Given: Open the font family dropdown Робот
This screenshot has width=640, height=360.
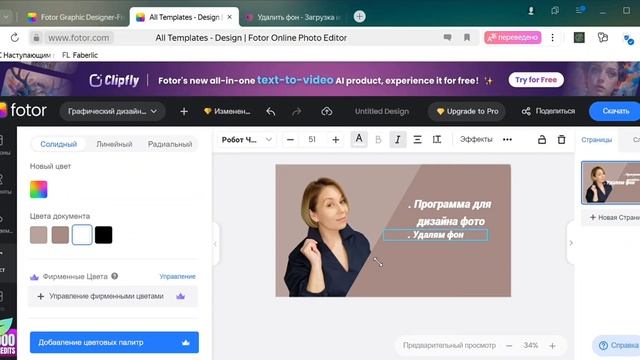Looking at the screenshot, I should tap(247, 140).
